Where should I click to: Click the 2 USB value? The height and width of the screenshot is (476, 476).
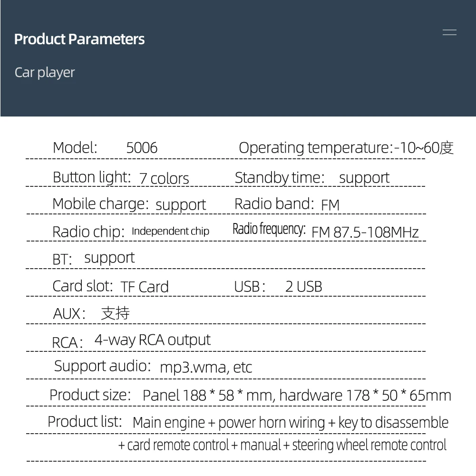click(303, 287)
